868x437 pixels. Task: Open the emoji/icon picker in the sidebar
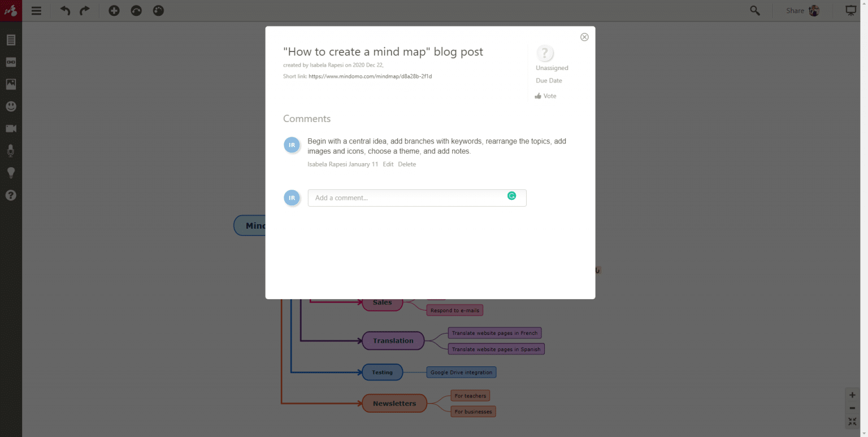[x=11, y=106]
